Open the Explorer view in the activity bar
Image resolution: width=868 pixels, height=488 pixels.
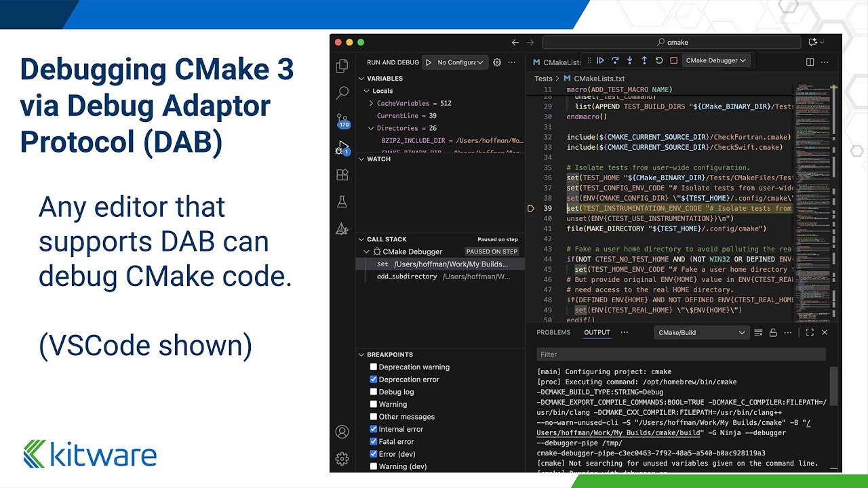(342, 66)
